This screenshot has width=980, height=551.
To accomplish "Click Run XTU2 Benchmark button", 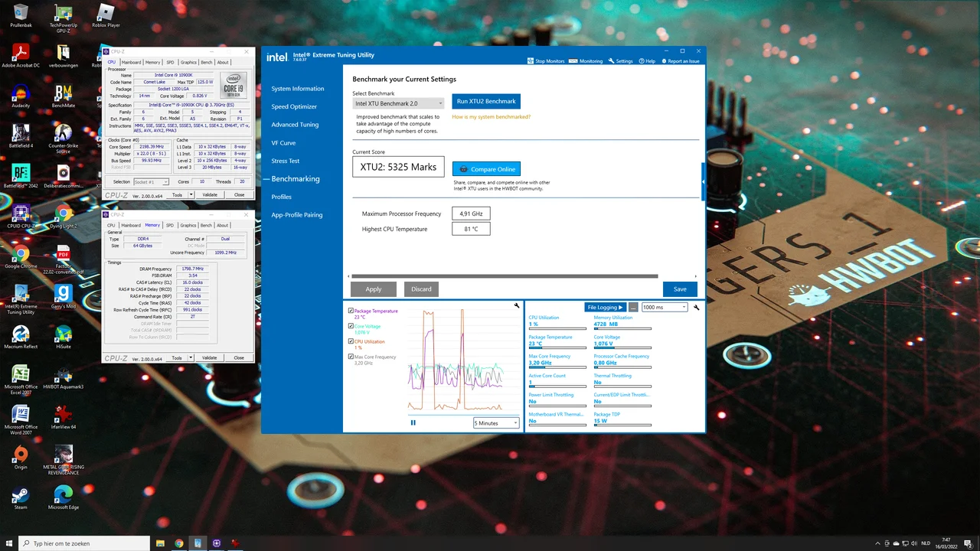I will tap(486, 101).
